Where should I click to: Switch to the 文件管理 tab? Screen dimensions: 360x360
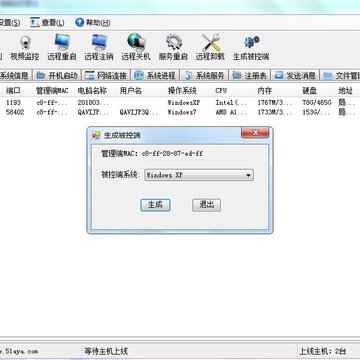(x=341, y=76)
